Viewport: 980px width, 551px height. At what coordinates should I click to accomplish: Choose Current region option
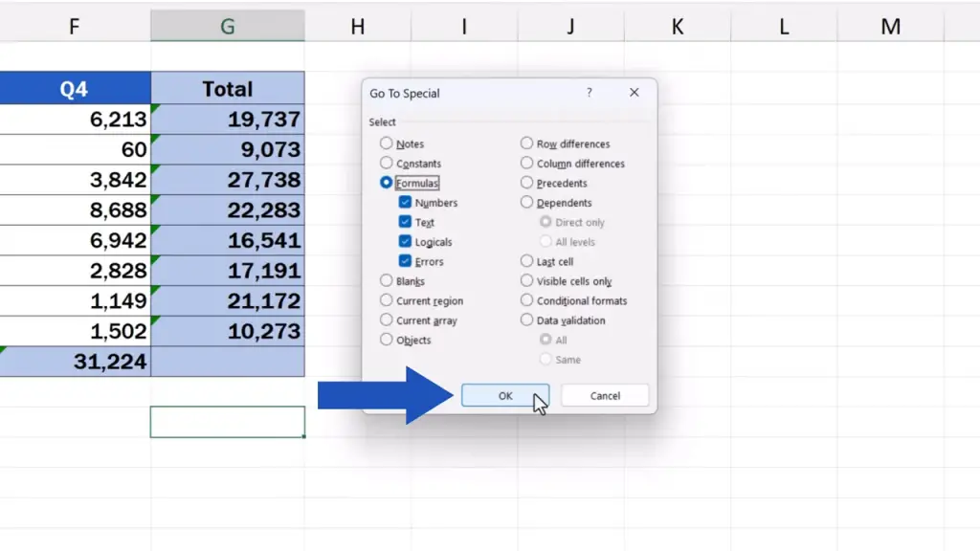[x=387, y=300]
